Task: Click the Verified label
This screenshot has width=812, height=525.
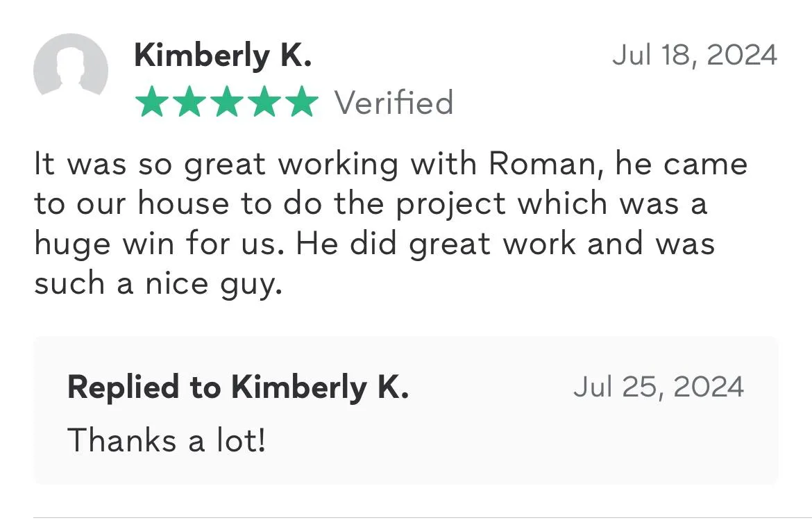Action: pyautogui.click(x=394, y=103)
